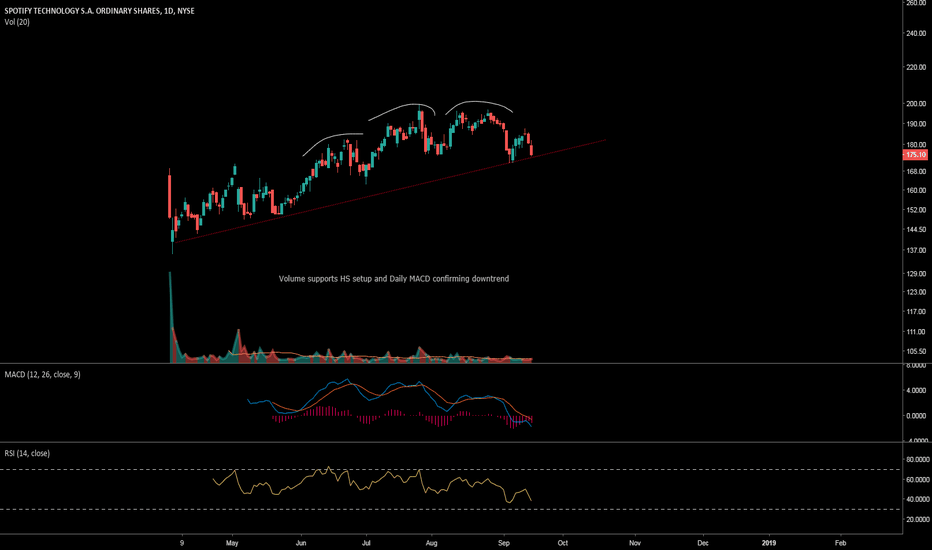Click the 190.00 price axis label
The image size is (932, 550).
click(x=916, y=124)
